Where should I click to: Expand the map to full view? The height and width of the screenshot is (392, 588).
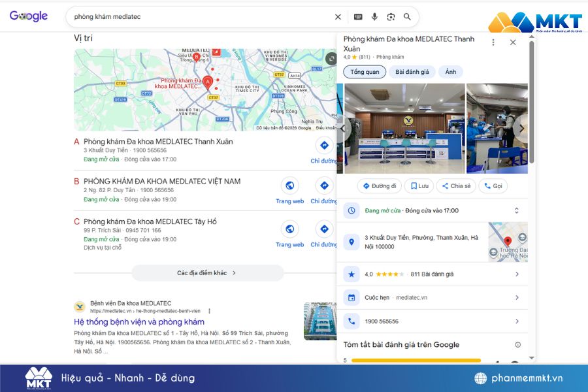coord(331,59)
